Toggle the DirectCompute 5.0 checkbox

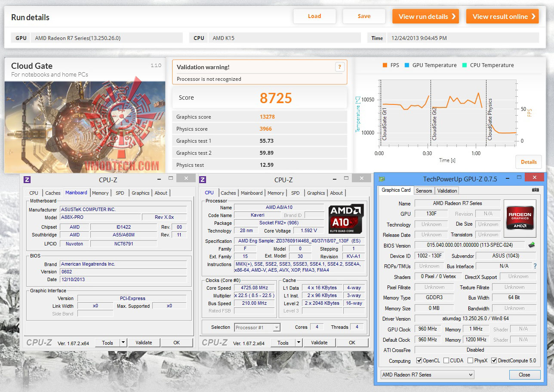coord(494,361)
